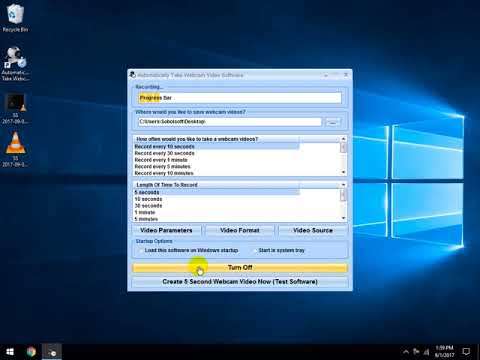Click the save folder path field
Screen dimensions: 480x360
(230, 122)
